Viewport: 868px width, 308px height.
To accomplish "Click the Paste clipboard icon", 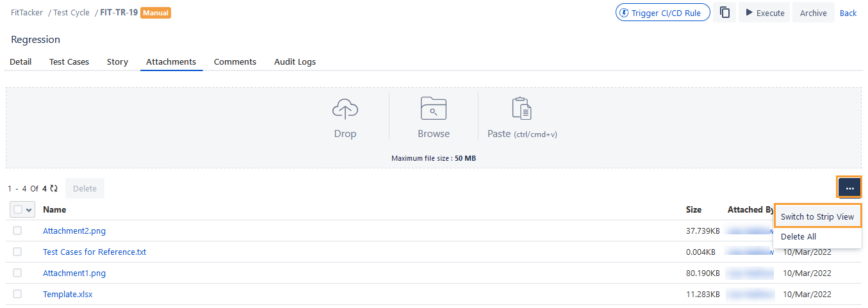I will [522, 108].
